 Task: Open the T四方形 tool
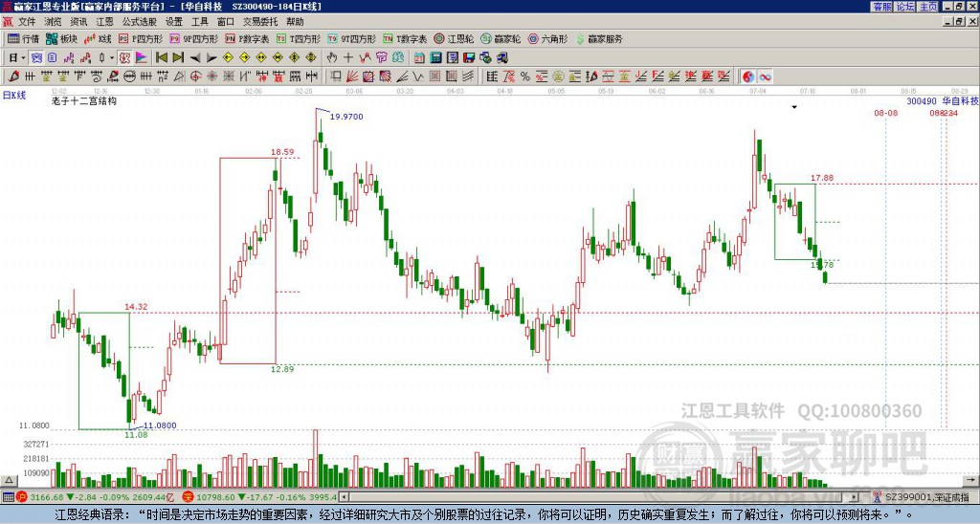(299, 38)
